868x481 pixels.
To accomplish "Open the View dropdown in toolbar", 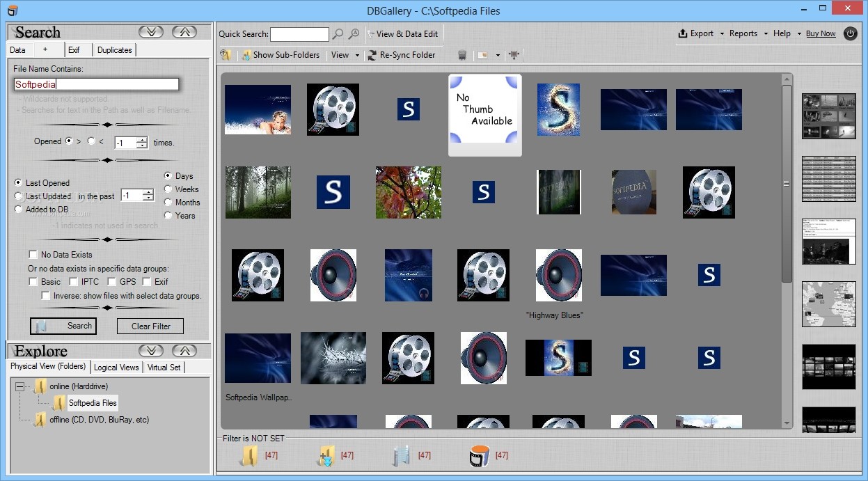I will click(x=345, y=55).
